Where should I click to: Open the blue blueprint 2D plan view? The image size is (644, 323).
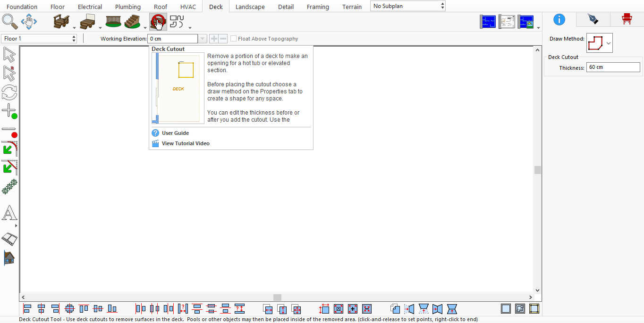[x=488, y=22]
